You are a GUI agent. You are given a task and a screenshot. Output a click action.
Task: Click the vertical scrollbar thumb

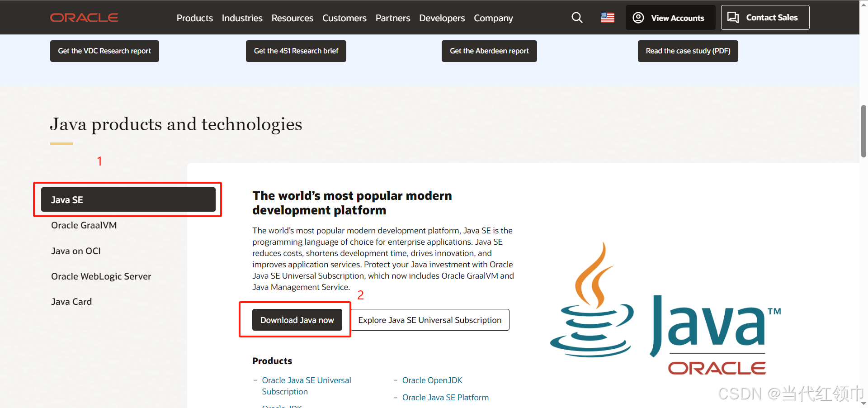tap(863, 131)
